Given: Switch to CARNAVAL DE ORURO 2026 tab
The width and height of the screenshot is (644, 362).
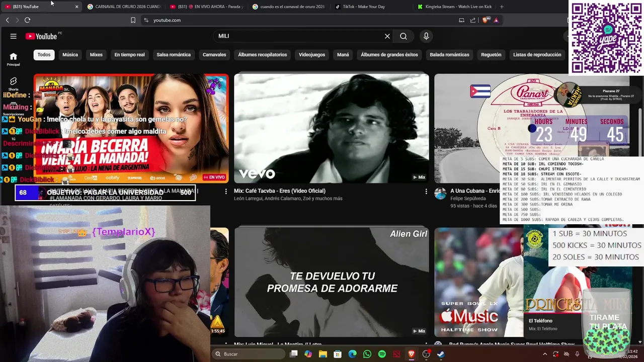Looking at the screenshot, I should pos(124,7).
